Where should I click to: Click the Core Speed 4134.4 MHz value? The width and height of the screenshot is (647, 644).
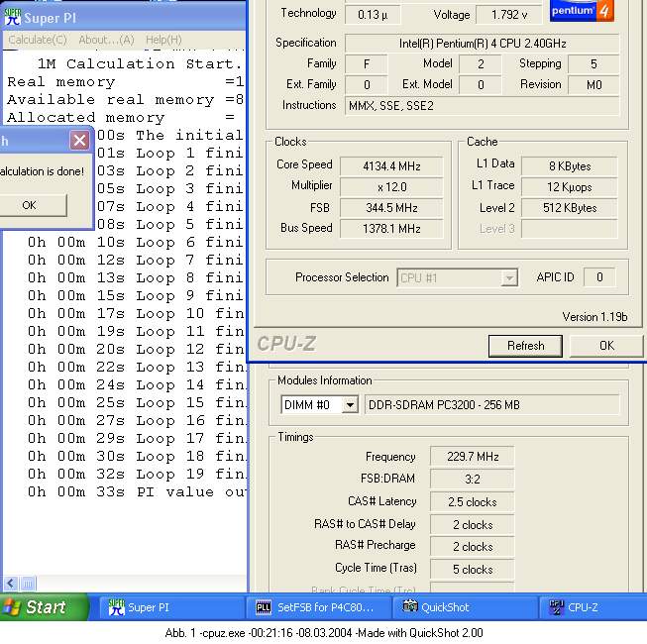point(391,165)
